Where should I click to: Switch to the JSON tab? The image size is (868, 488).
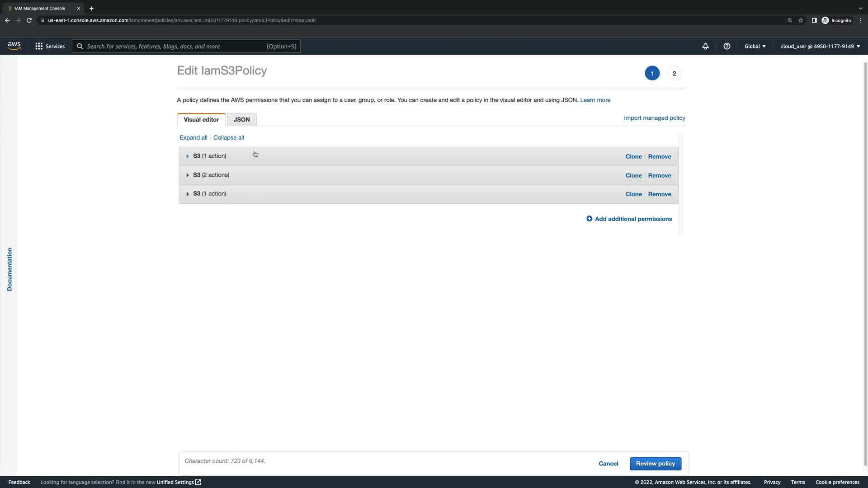pyautogui.click(x=241, y=120)
